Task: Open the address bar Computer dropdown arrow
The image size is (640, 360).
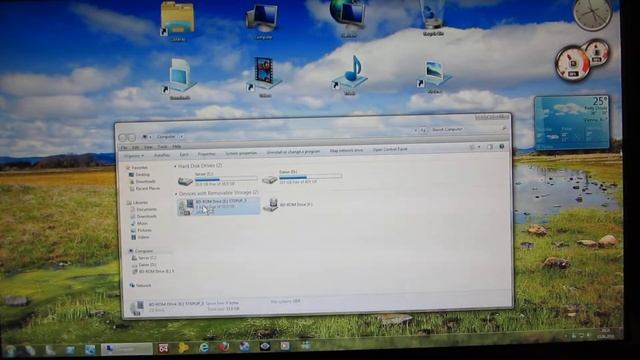Action: click(181, 137)
